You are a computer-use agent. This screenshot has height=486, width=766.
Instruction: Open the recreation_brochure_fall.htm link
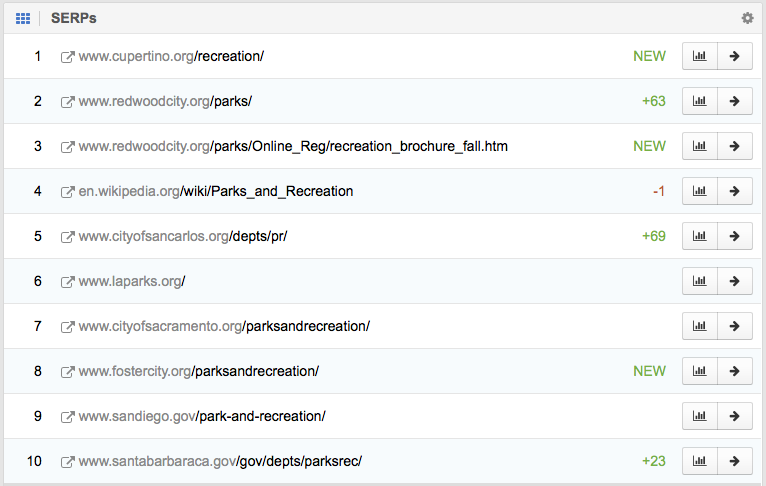point(293,146)
